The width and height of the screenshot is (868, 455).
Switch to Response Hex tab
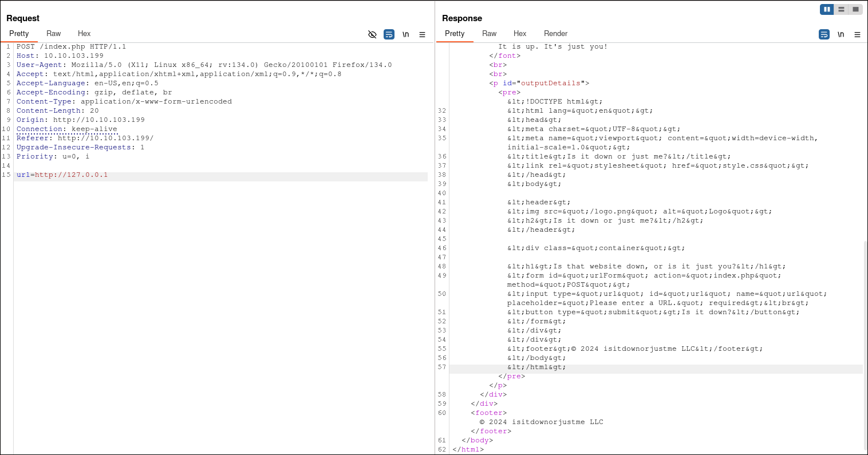coord(520,34)
